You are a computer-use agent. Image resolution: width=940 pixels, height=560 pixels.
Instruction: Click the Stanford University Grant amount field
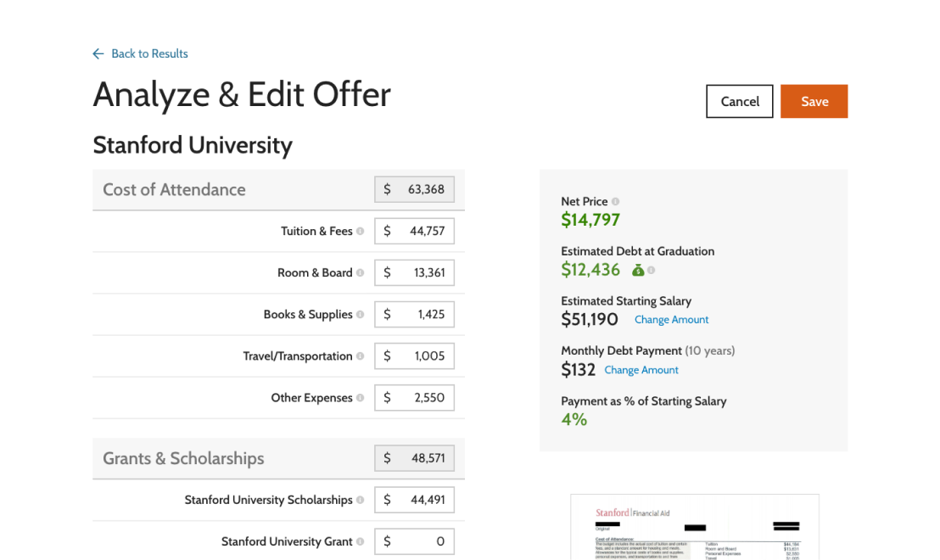[x=415, y=541]
